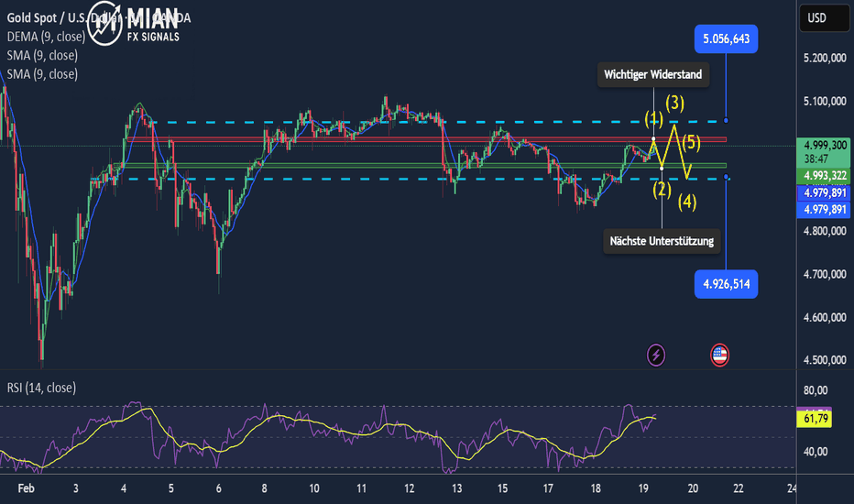Click the US flag economic event icon

719,356
